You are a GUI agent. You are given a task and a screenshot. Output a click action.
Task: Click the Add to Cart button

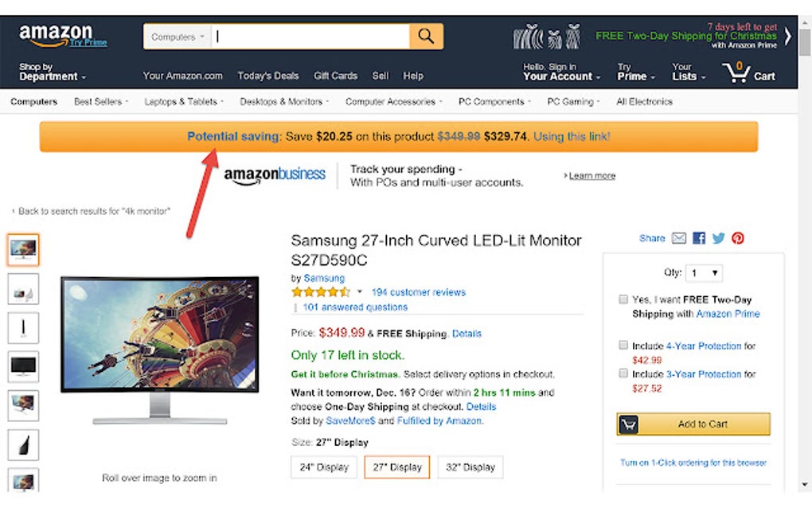[692, 424]
